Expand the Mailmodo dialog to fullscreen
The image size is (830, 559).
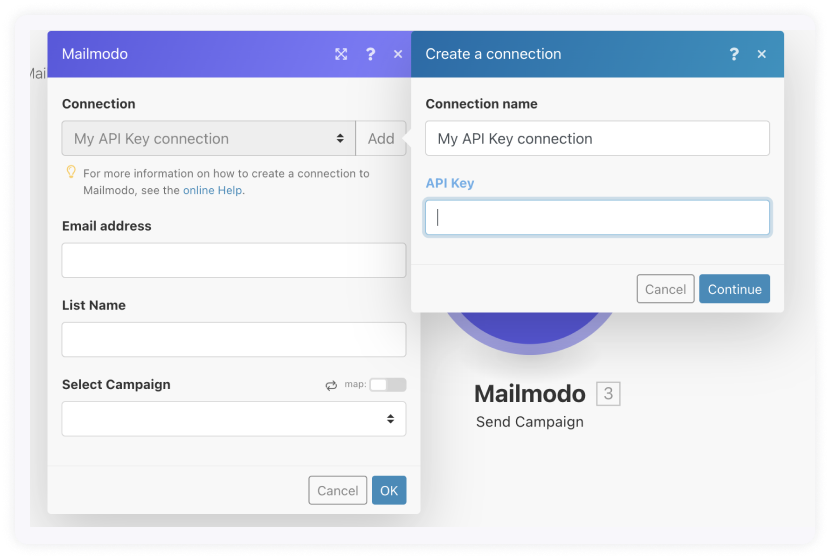pyautogui.click(x=341, y=54)
